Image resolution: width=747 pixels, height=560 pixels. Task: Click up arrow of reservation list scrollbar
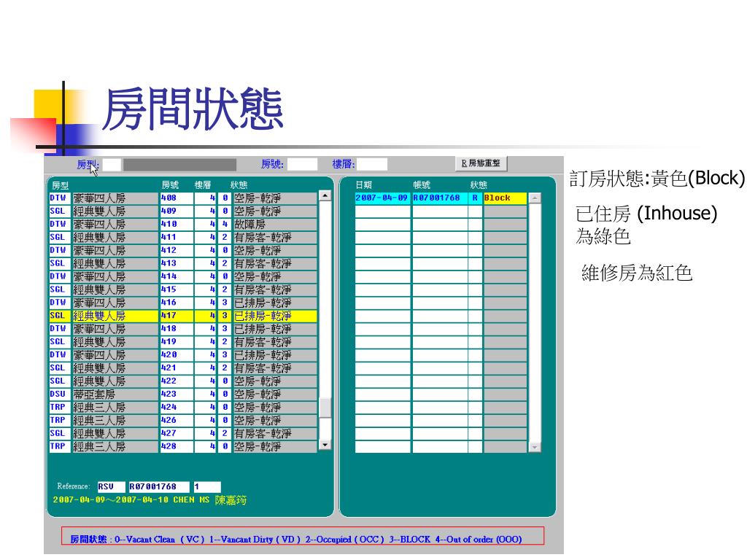pyautogui.click(x=535, y=198)
